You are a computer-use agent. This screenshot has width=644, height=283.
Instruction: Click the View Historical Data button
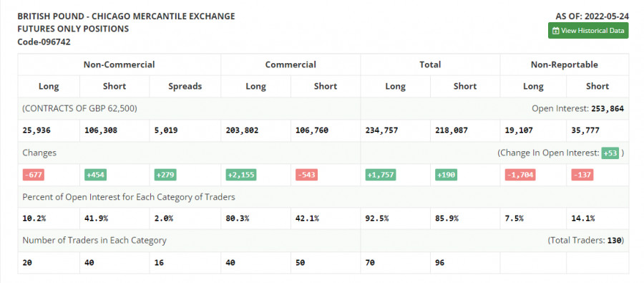coord(587,30)
